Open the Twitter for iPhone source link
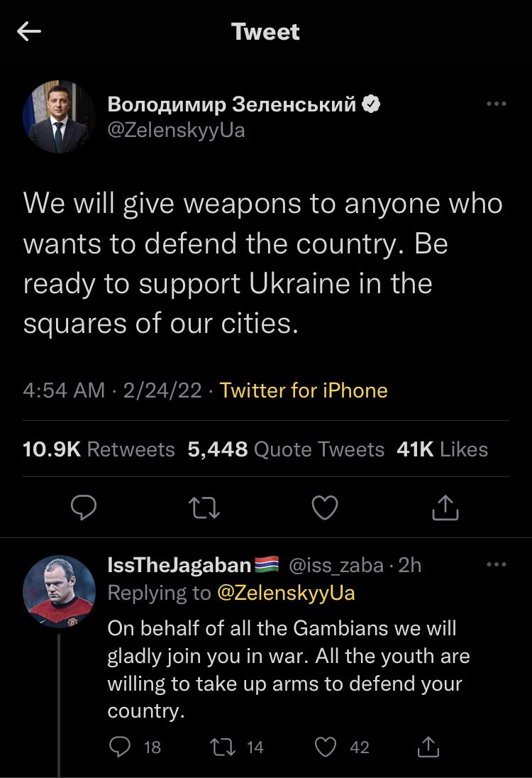The height and width of the screenshot is (778, 532). tap(304, 390)
